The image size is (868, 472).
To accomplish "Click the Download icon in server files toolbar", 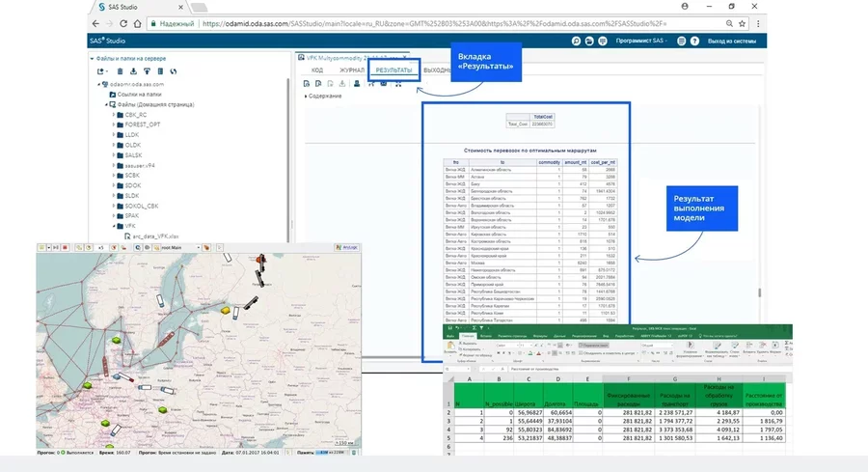I will (133, 71).
